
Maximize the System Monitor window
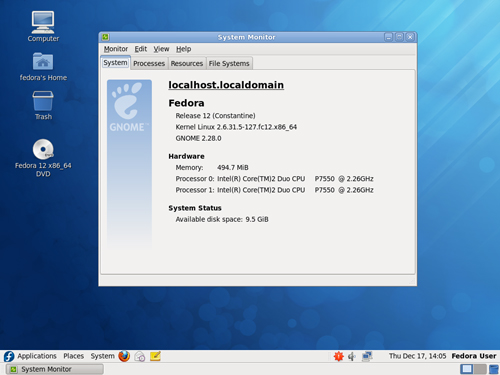(x=399, y=37)
